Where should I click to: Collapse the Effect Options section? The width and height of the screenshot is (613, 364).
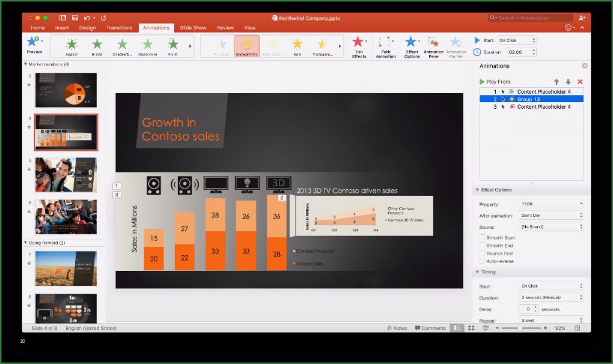pyautogui.click(x=478, y=189)
